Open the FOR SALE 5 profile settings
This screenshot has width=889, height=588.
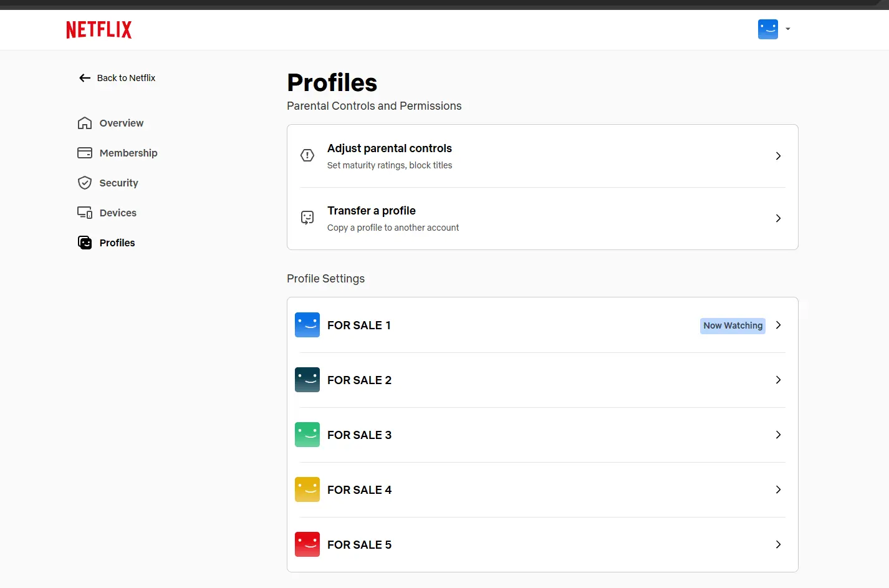click(x=542, y=544)
